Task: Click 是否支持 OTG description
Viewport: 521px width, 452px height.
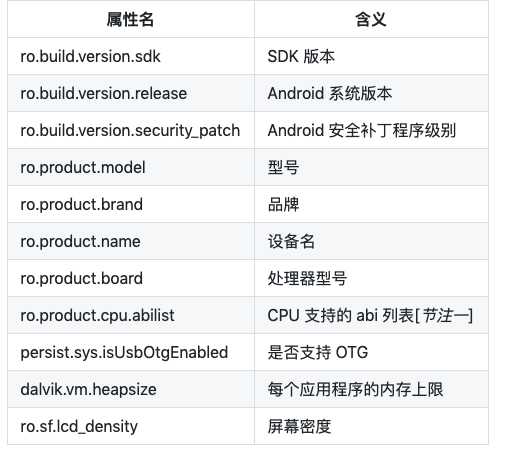Action: click(x=318, y=352)
